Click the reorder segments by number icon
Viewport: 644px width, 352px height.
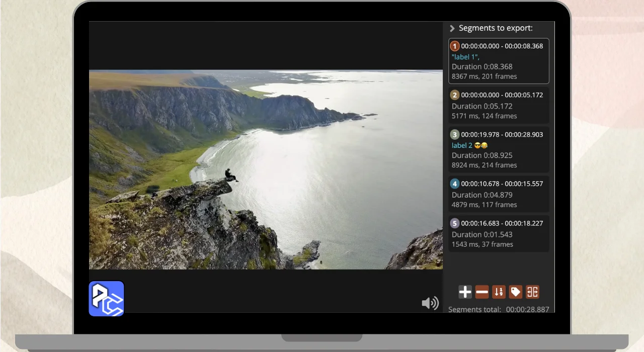click(499, 292)
